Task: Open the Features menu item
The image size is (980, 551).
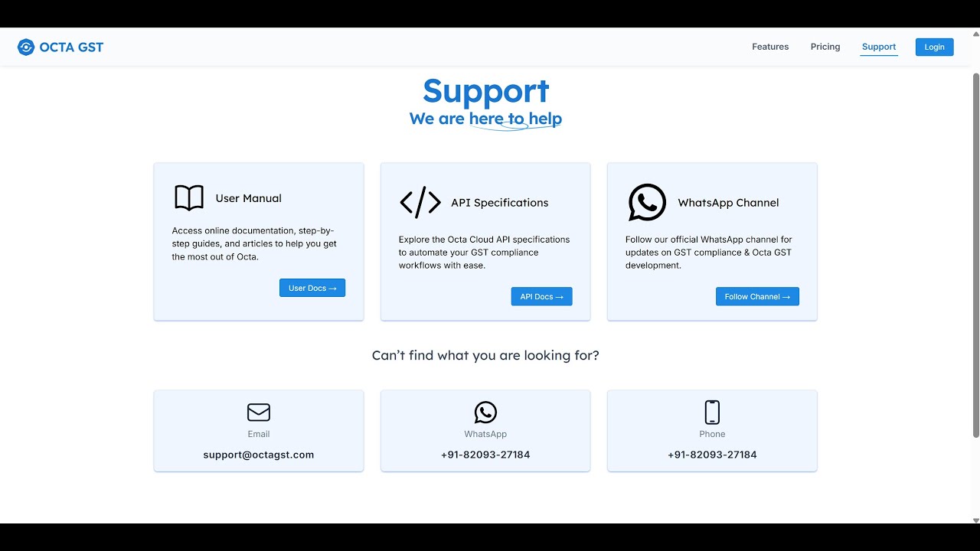Action: point(770,47)
